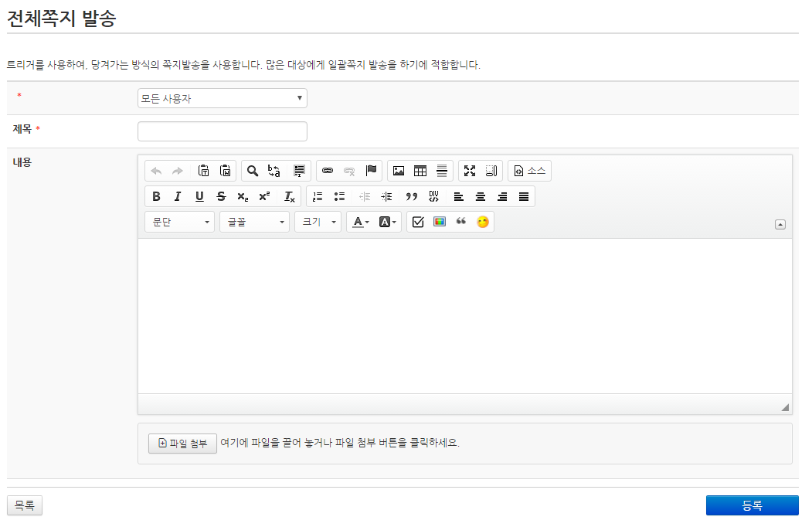812x527 pixels.
Task: Open the 글꼴 font dropdown
Action: pos(254,222)
